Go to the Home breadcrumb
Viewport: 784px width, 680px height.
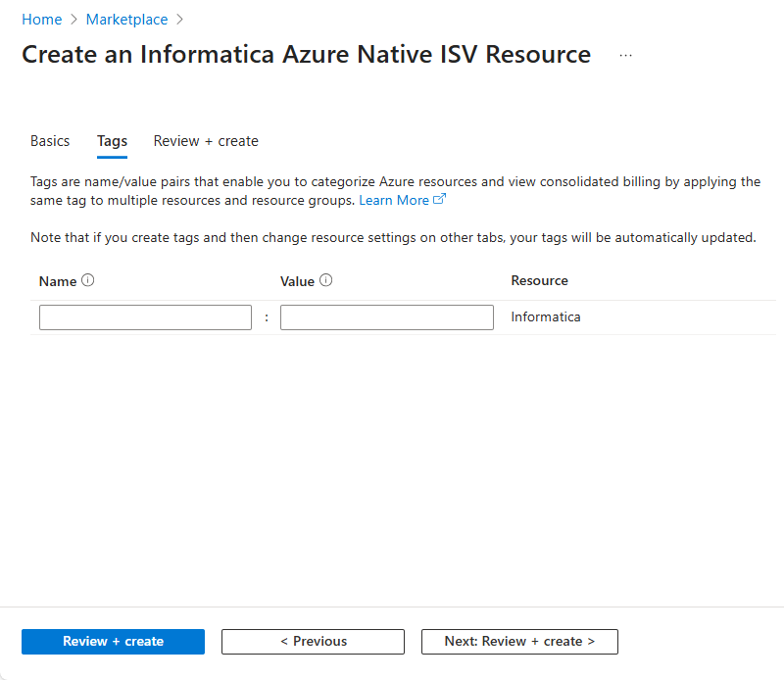pyautogui.click(x=42, y=20)
